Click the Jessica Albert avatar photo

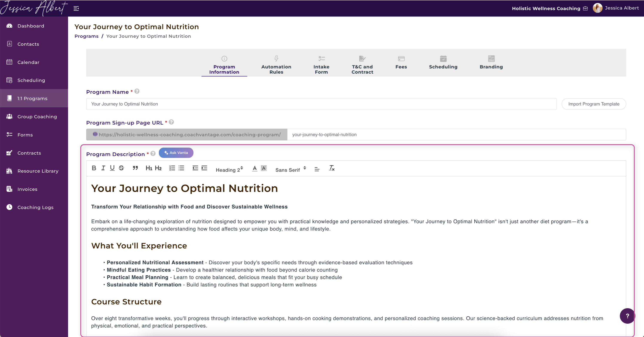(597, 8)
